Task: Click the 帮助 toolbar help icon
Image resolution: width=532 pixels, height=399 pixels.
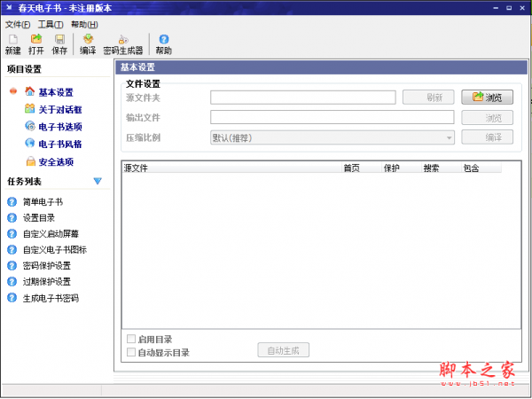Action: 163,44
